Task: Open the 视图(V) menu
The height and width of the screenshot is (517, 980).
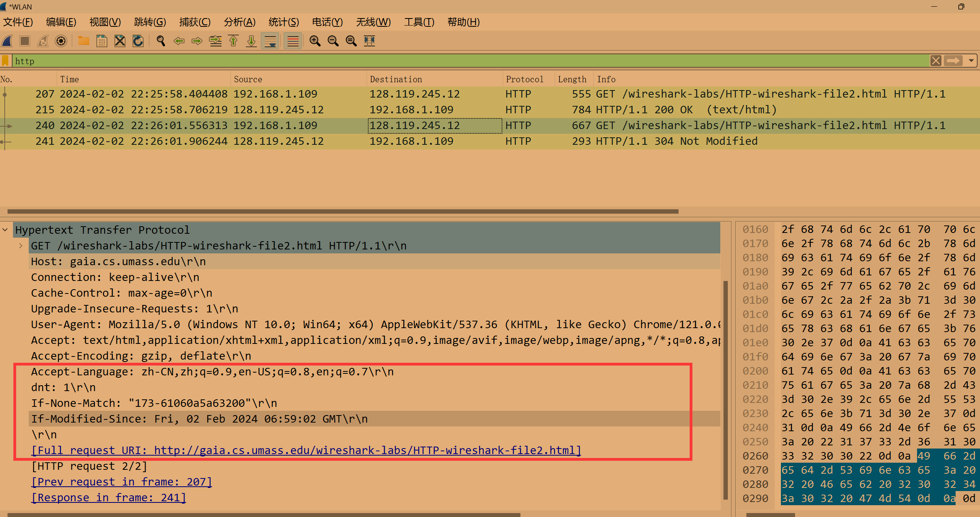Action: click(105, 22)
